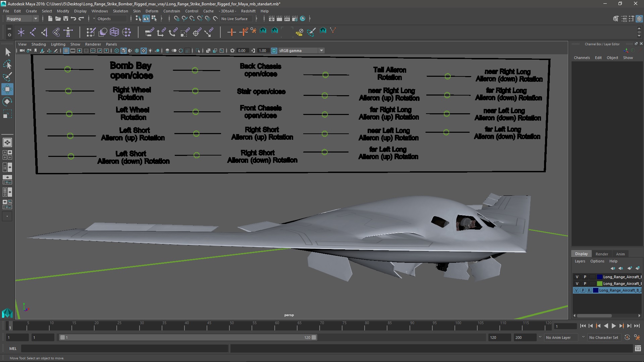
Task: Click Channels in the Channel Box
Action: 582,58
